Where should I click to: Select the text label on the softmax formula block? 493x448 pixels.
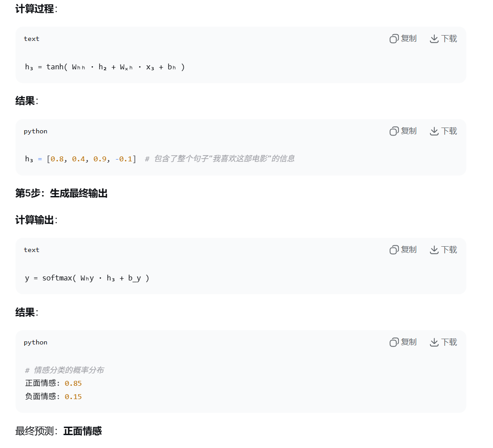(31, 250)
